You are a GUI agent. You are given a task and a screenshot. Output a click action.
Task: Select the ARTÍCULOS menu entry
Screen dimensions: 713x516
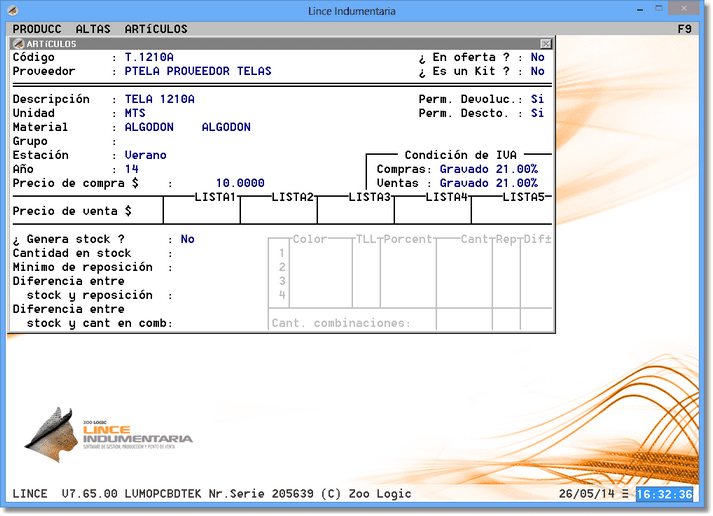point(156,29)
